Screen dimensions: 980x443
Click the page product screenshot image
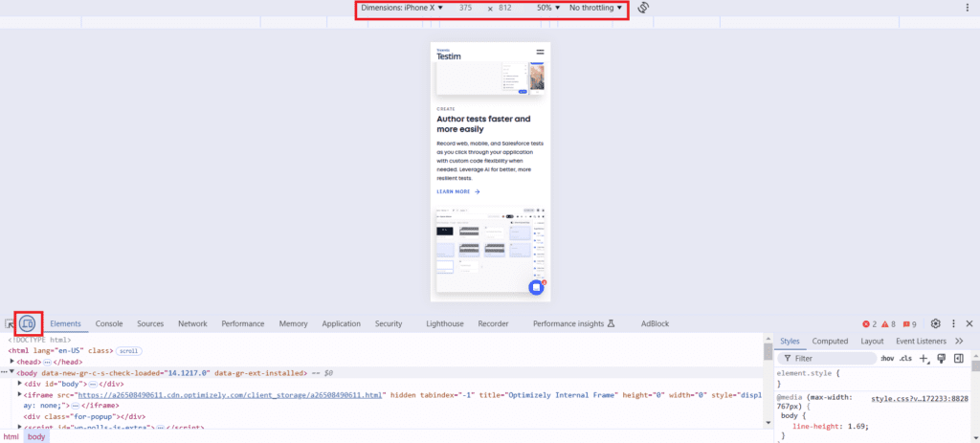[x=491, y=249]
